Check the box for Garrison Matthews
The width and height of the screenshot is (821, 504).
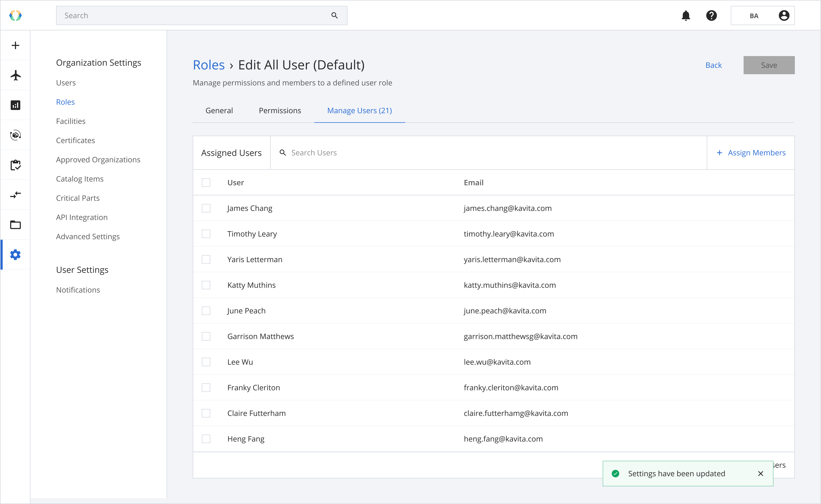[206, 336]
